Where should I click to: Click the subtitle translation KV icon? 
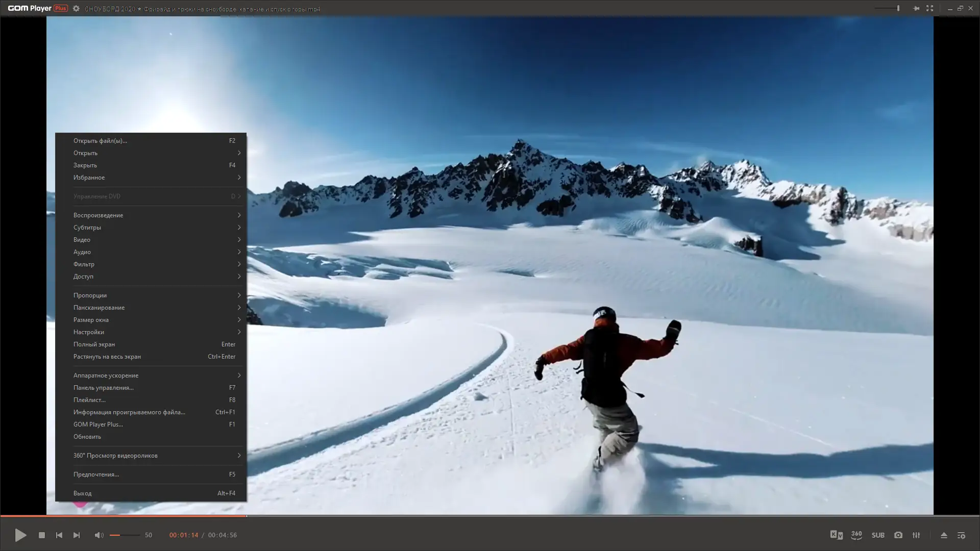836,535
